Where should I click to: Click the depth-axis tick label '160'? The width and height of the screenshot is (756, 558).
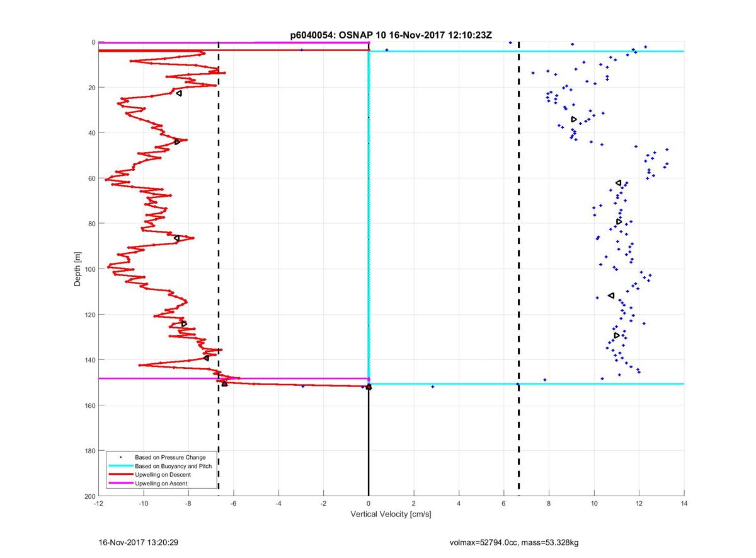click(x=89, y=405)
